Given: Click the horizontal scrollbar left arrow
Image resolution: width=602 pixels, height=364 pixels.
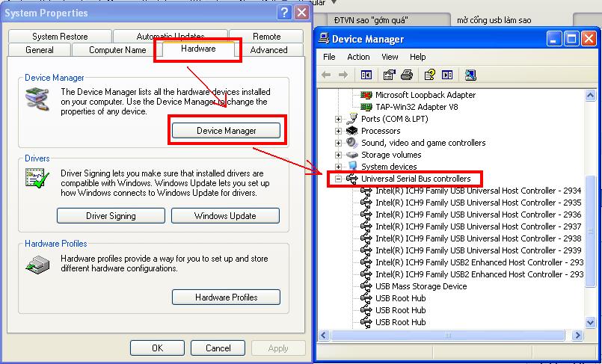Looking at the screenshot, I should (x=323, y=336).
